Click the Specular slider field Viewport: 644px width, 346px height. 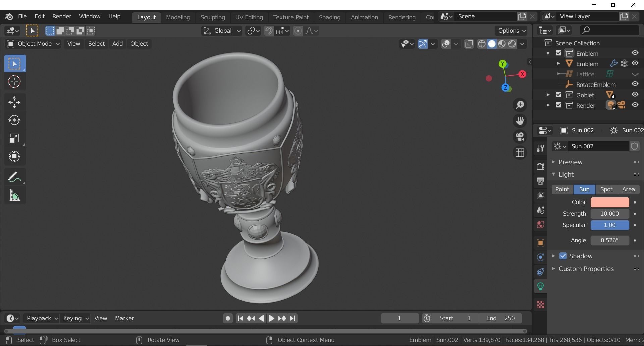(609, 225)
